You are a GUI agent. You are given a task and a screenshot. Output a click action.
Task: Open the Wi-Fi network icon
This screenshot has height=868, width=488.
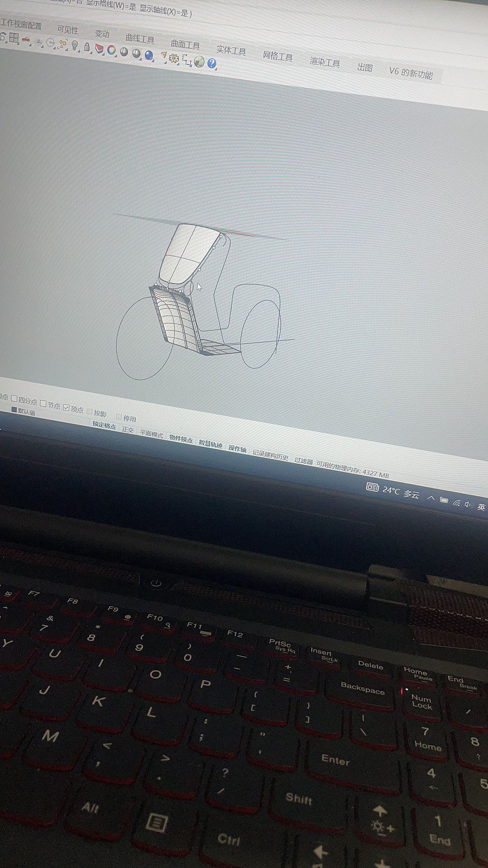pos(456,503)
